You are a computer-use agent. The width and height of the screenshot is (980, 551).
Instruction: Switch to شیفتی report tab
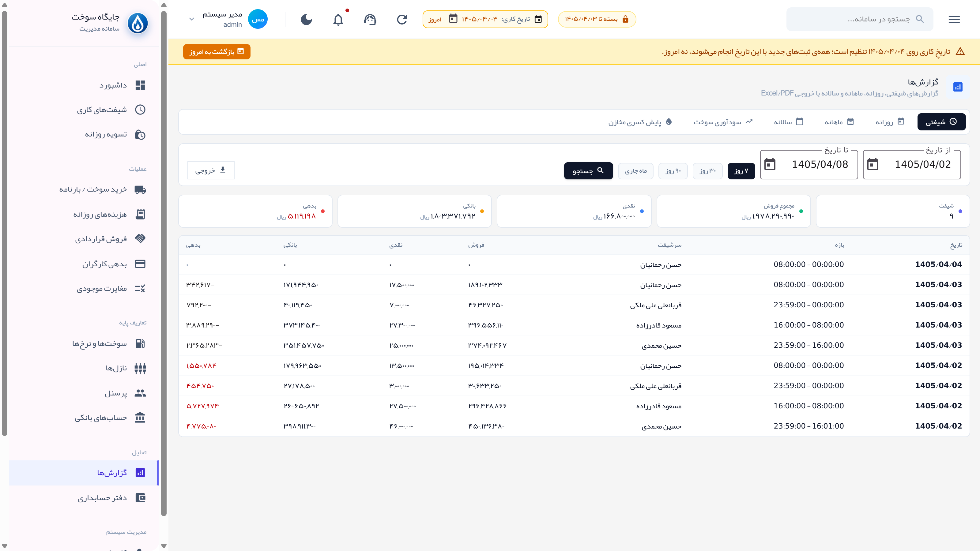(941, 122)
